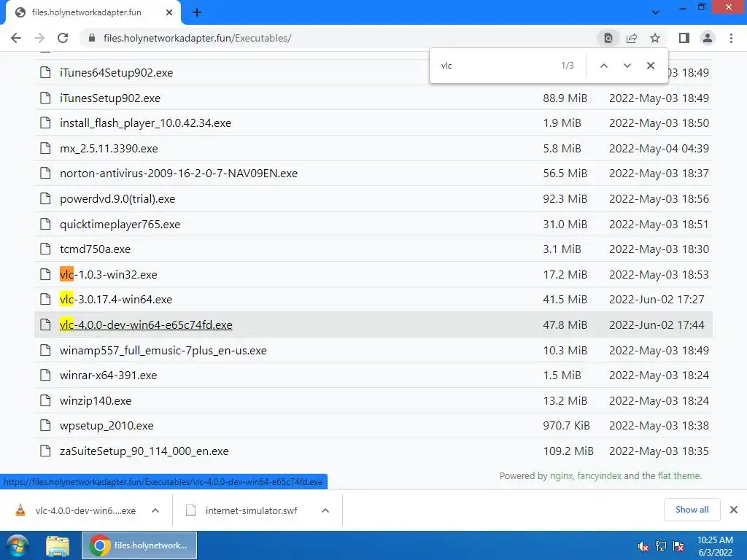This screenshot has height=560, width=747.
Task: Click file icon beside iTunes64Setup902.exe
Action: pyautogui.click(x=45, y=72)
